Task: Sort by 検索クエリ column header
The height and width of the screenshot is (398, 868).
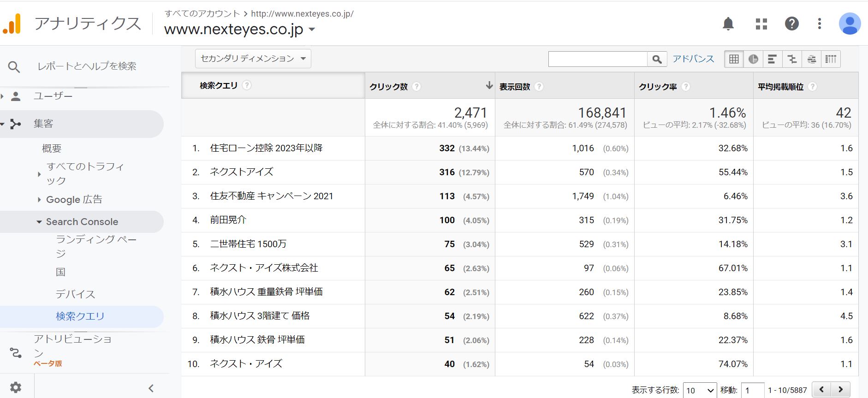Action: tap(219, 85)
